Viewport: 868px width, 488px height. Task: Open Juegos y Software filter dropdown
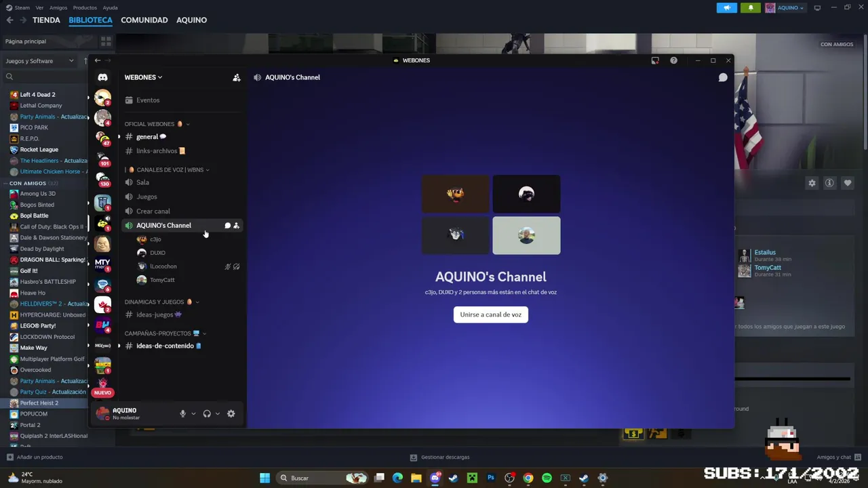(x=40, y=61)
